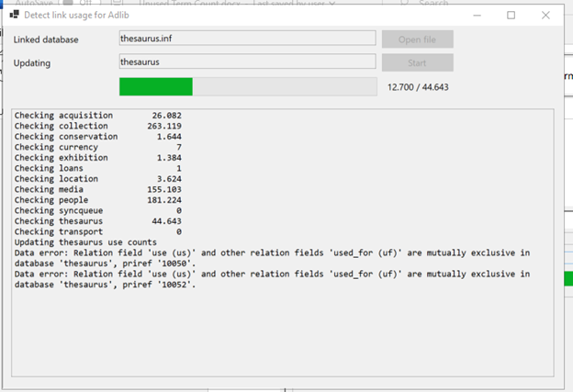Close the Detect link usage window

545,15
